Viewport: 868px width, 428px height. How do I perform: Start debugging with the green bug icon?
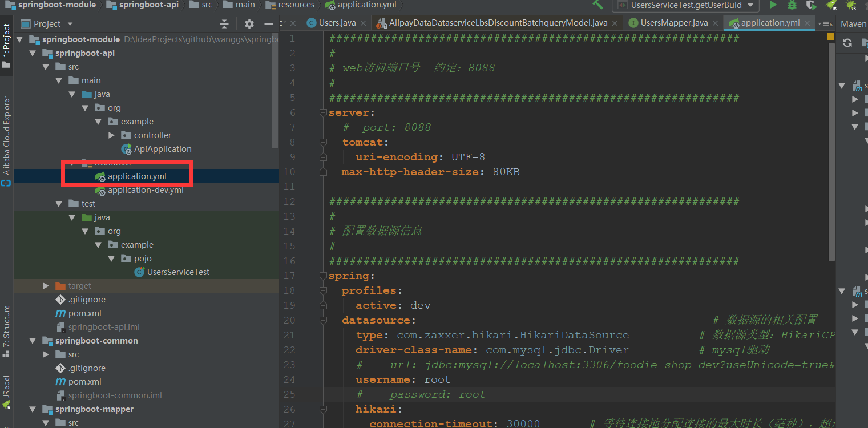pos(792,5)
